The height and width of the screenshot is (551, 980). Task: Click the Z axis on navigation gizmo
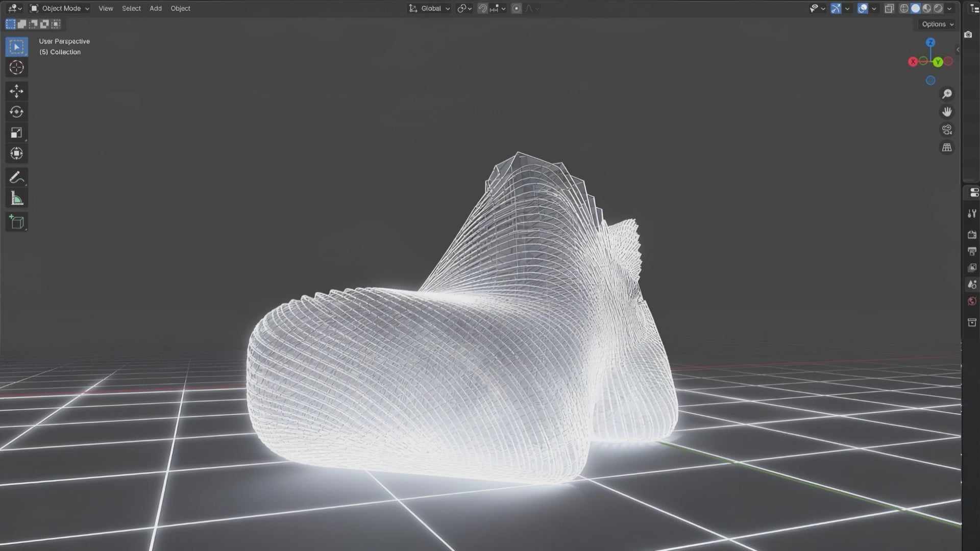click(x=930, y=42)
